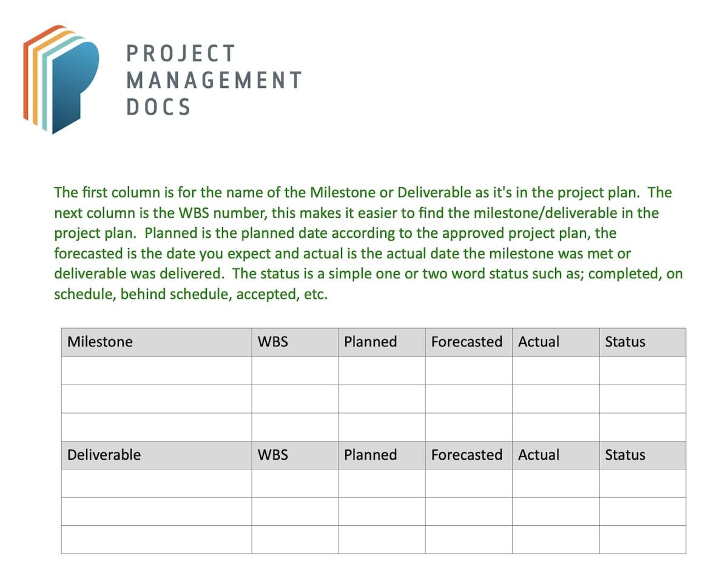Screen dimensions: 728x581
Task: Click the first empty cell under Milestone
Action: 157,371
